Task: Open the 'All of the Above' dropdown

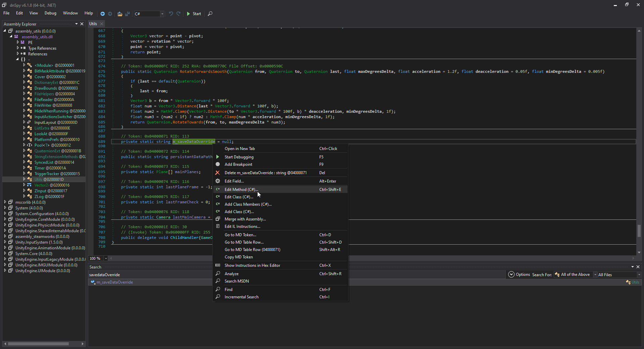Action: tap(595, 275)
